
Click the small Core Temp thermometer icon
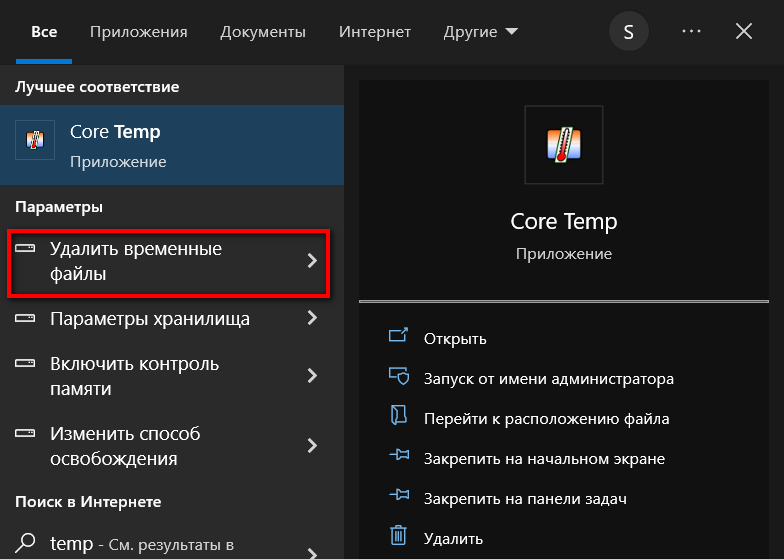[x=35, y=140]
